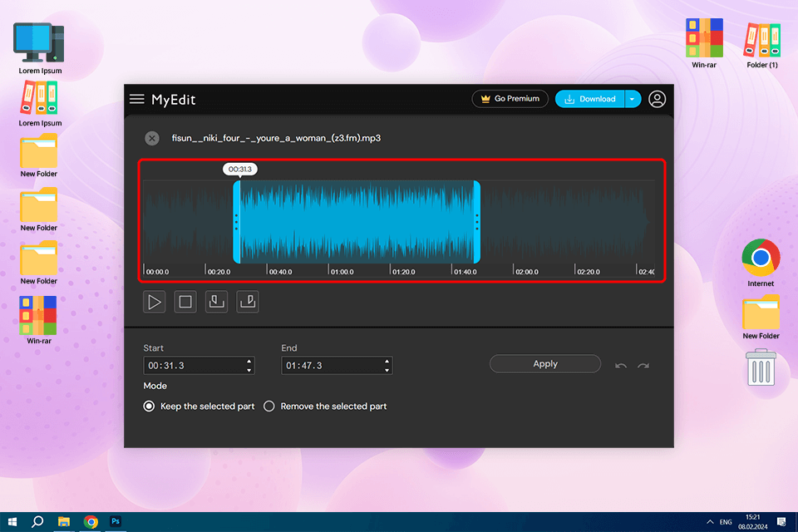Screen dimensions: 798x532
Task: Remove the loaded mp3 file with X
Action: tap(151, 139)
